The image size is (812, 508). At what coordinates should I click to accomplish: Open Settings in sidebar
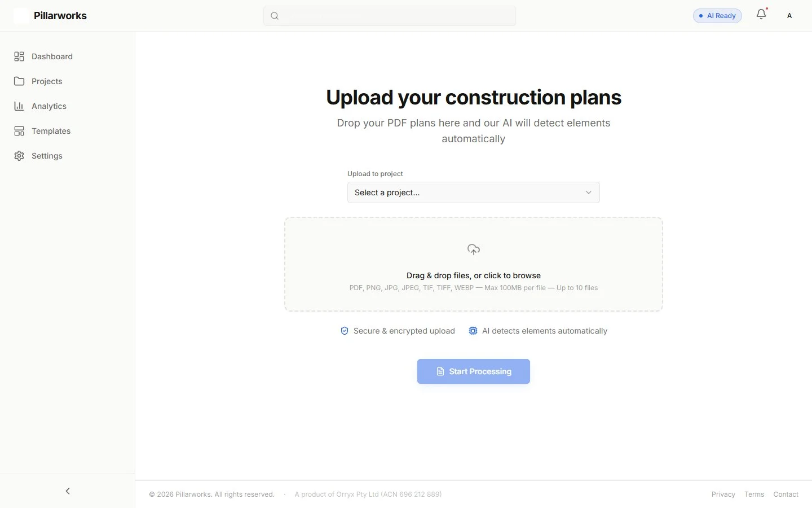tap(68, 156)
